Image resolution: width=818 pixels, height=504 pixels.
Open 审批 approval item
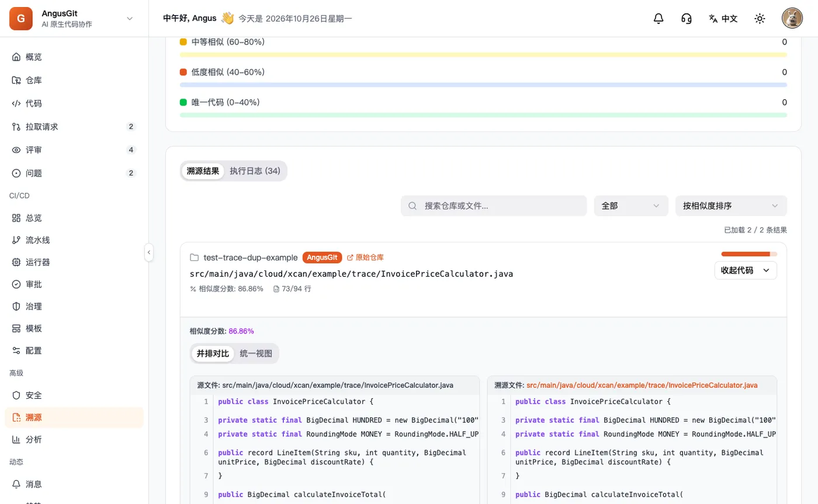74,284
